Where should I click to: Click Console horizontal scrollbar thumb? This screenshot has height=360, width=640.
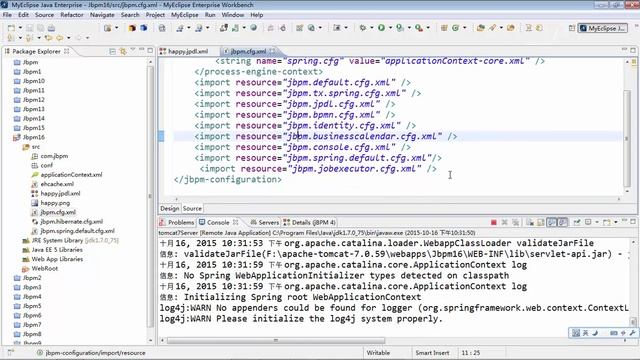pyautogui.click(x=276, y=340)
